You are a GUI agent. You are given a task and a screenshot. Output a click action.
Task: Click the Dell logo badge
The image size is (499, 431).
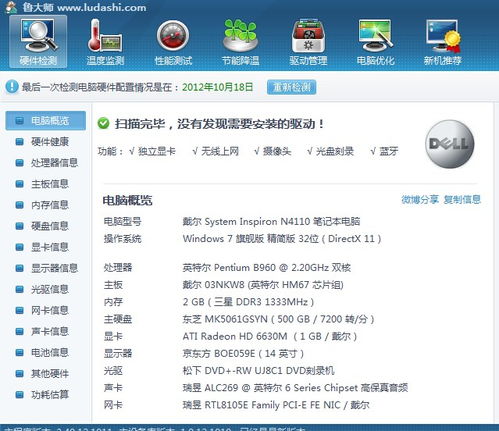pyautogui.click(x=450, y=144)
